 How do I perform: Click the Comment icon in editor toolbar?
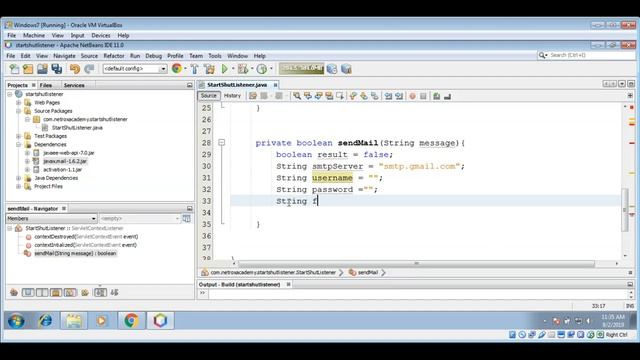(x=436, y=96)
